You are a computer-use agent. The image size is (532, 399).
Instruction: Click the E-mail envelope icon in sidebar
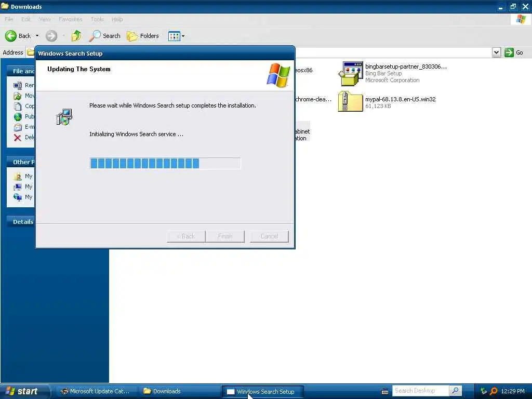[x=18, y=127]
